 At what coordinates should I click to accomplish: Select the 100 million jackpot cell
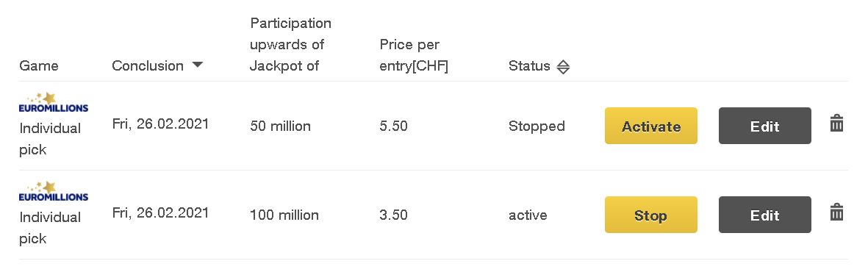point(284,215)
